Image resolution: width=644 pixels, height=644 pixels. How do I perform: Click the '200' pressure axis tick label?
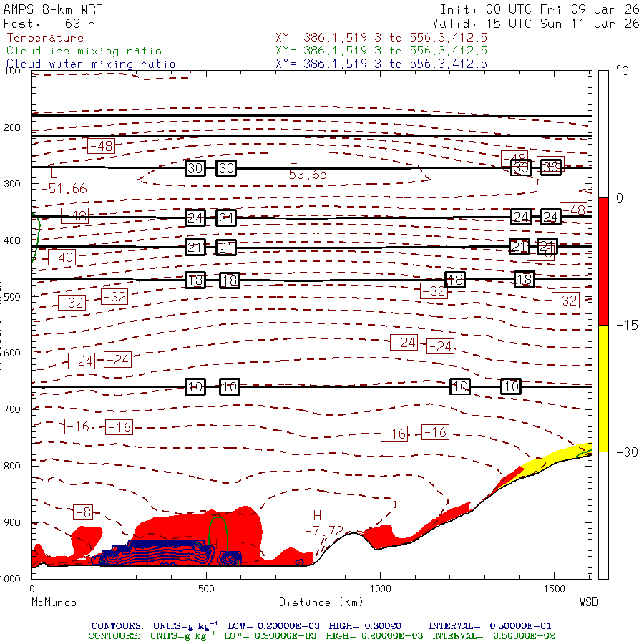(x=12, y=128)
